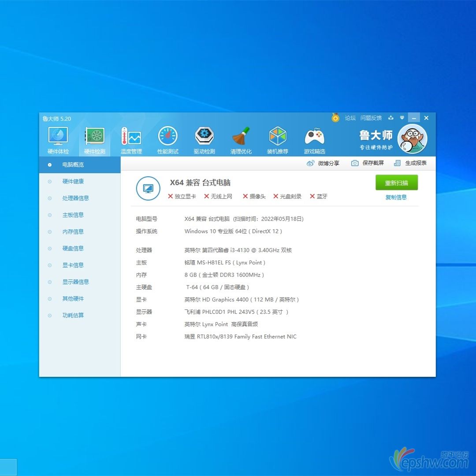Viewport: 476px width, 476px height.
Task: Click the '英特尔 Lynx Point 高保真音频' value
Action: click(221, 324)
